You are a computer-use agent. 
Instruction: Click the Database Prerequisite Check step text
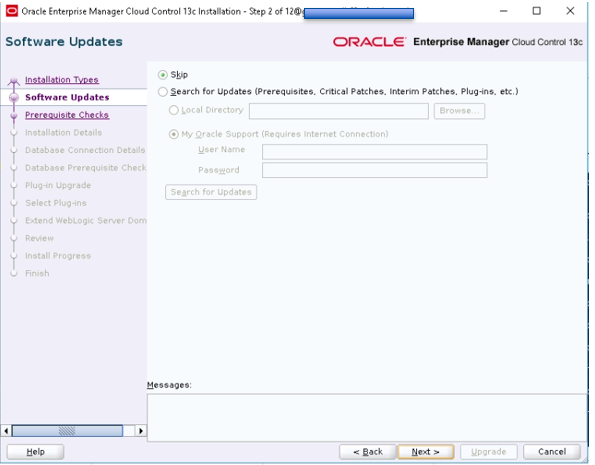click(x=85, y=167)
